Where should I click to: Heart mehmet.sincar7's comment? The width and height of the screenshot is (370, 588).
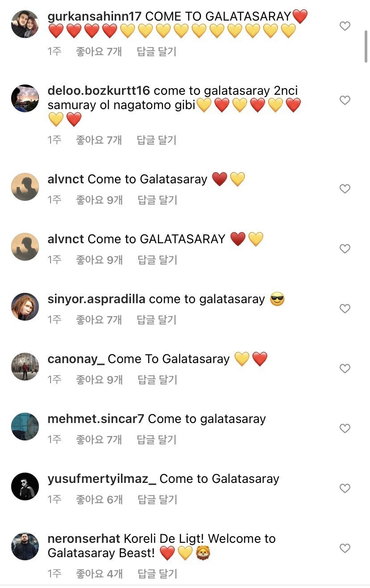click(x=345, y=428)
